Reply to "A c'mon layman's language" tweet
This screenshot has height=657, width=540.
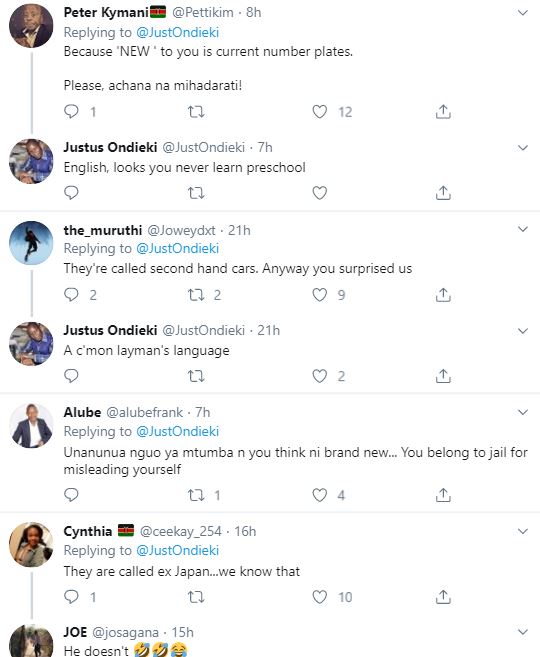pyautogui.click(x=71, y=376)
